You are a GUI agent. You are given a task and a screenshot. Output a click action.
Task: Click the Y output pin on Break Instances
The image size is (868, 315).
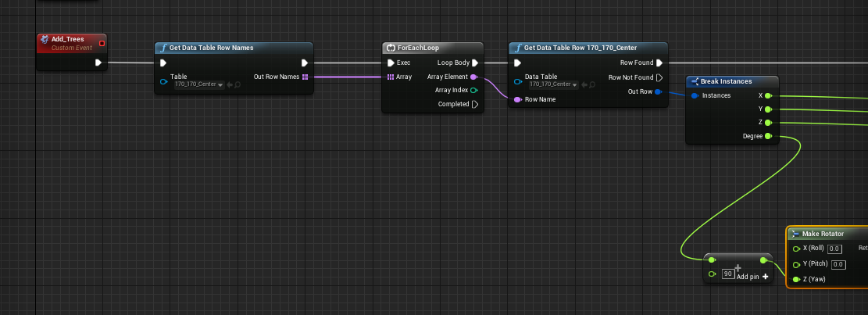pyautogui.click(x=768, y=109)
